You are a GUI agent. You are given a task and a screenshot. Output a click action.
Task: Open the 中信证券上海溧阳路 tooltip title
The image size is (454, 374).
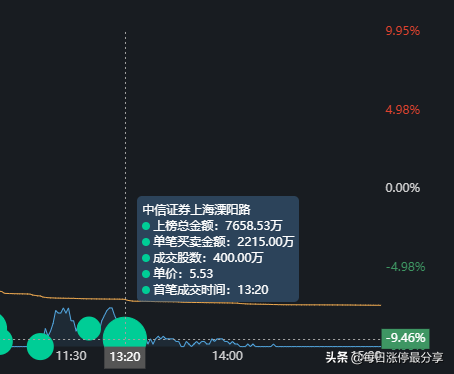click(x=196, y=210)
